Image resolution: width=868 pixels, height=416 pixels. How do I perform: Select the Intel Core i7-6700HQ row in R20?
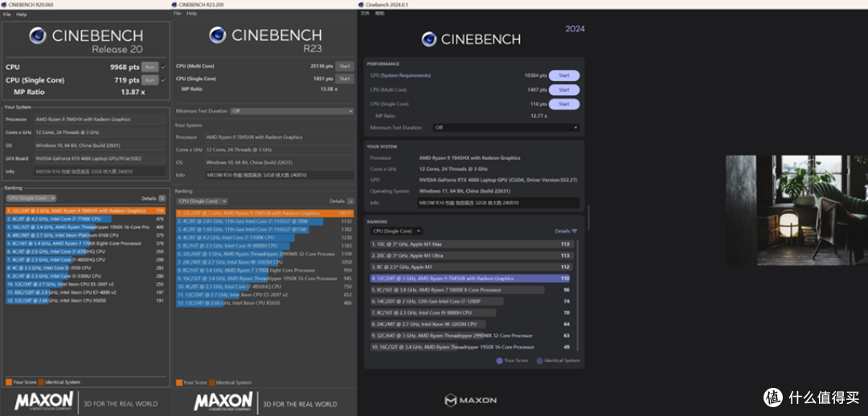pyautogui.click(x=86, y=251)
